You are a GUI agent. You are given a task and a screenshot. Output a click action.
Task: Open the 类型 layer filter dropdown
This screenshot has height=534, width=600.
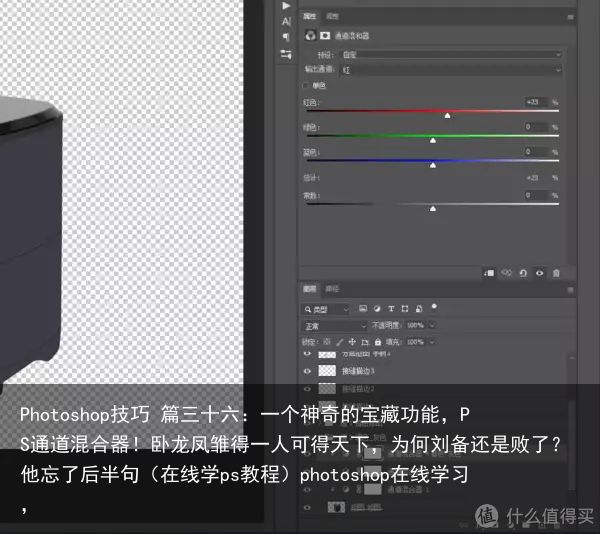click(x=325, y=309)
